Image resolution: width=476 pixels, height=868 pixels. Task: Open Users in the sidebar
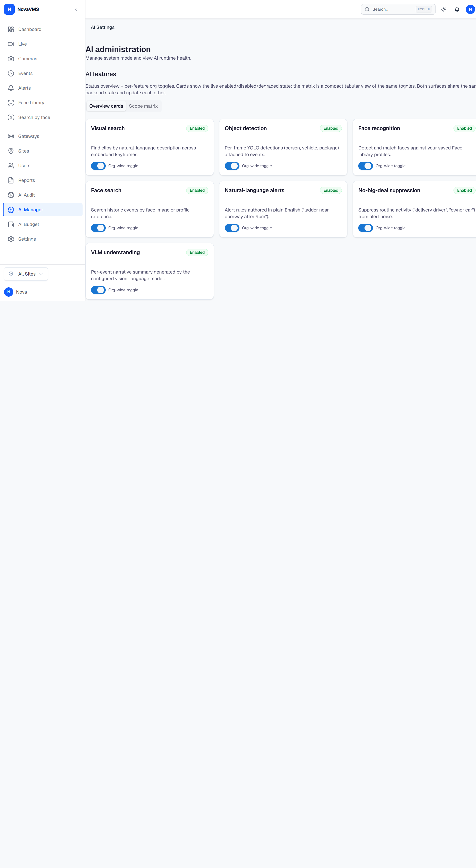pyautogui.click(x=43, y=166)
